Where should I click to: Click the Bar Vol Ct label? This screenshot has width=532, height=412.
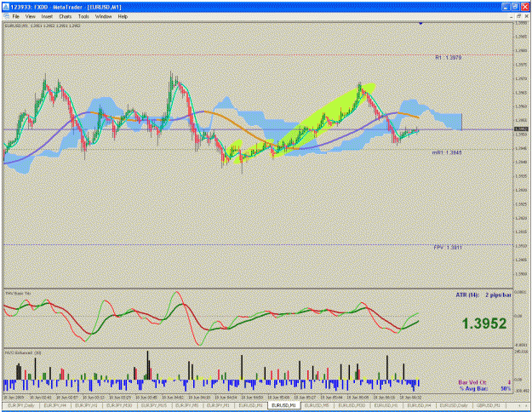coord(472,382)
